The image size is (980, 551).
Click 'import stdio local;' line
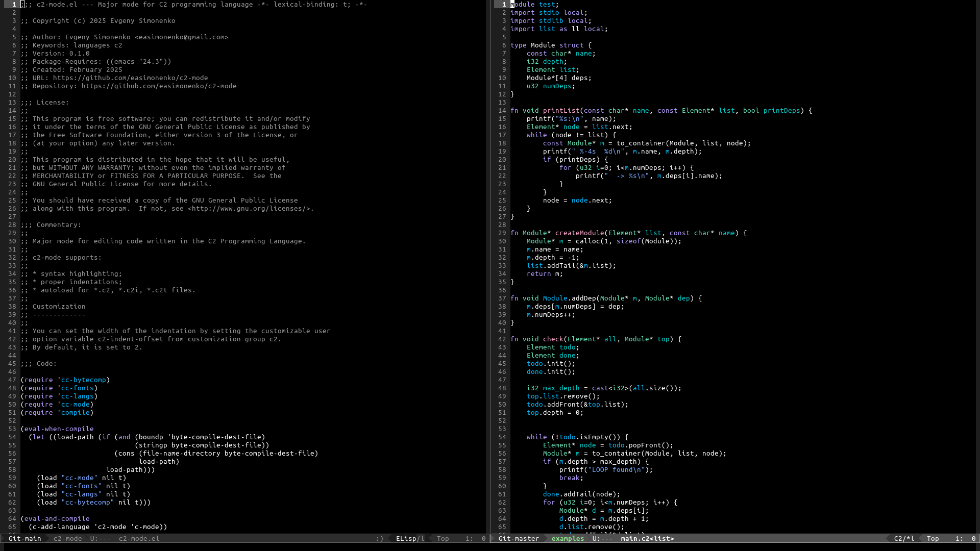pyautogui.click(x=549, y=13)
